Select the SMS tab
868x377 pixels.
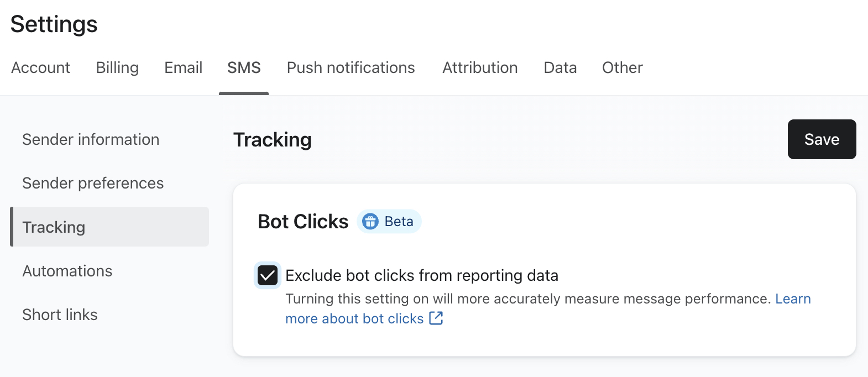[x=243, y=67]
